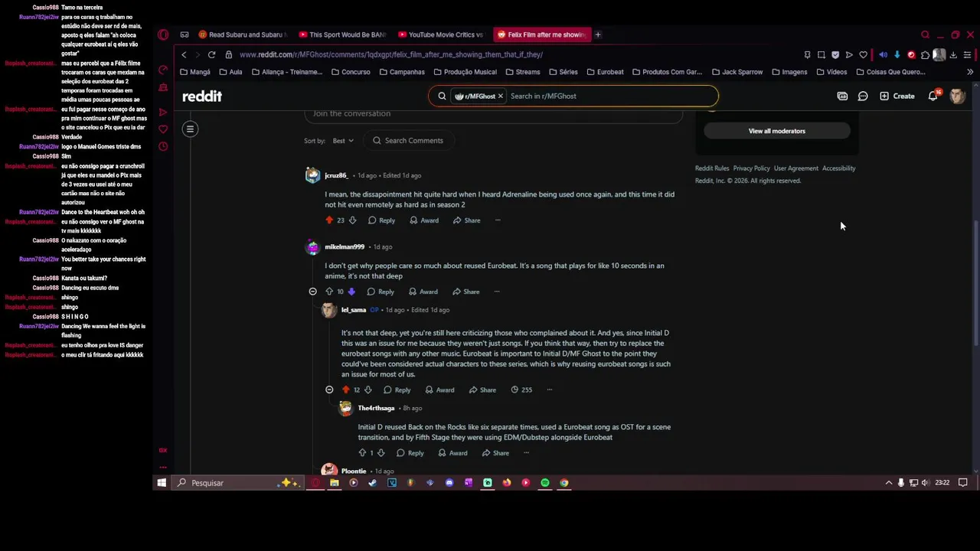
Task: Open new browser tab with the plus button
Action: pyautogui.click(x=598, y=34)
